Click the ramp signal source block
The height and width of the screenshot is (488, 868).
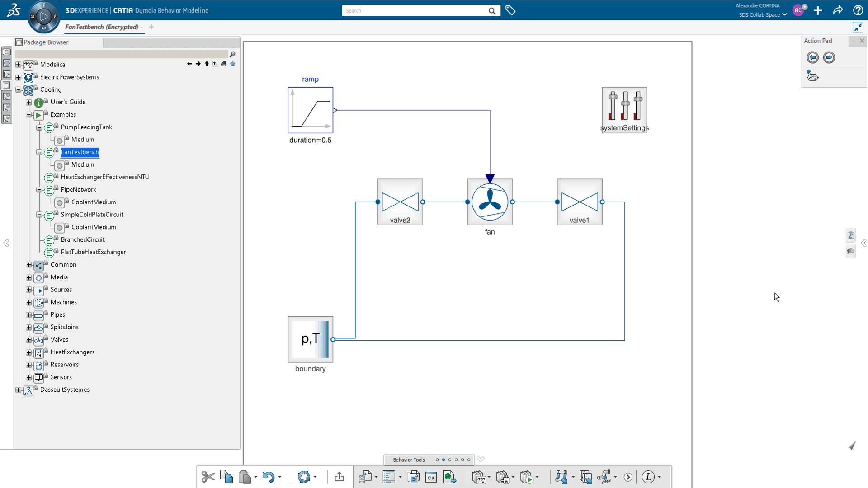tap(310, 110)
